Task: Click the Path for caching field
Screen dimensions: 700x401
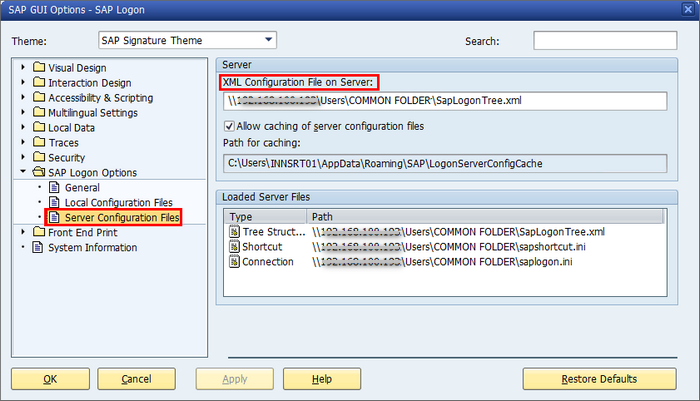Action: coord(445,163)
